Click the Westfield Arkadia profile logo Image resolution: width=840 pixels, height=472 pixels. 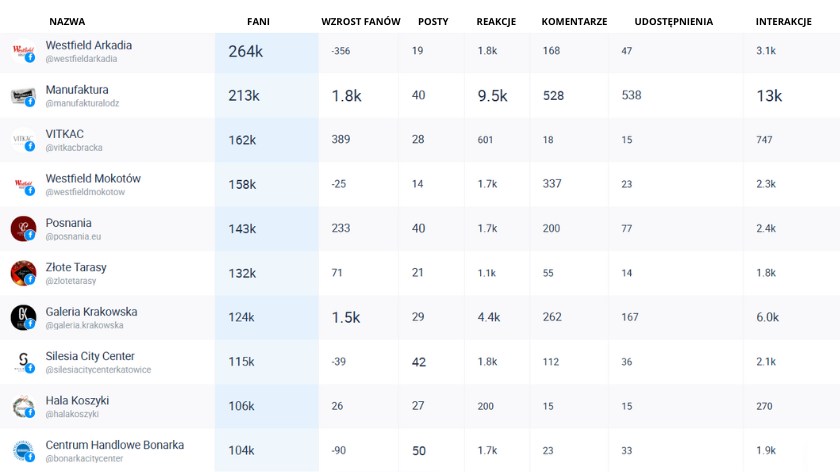click(x=23, y=52)
